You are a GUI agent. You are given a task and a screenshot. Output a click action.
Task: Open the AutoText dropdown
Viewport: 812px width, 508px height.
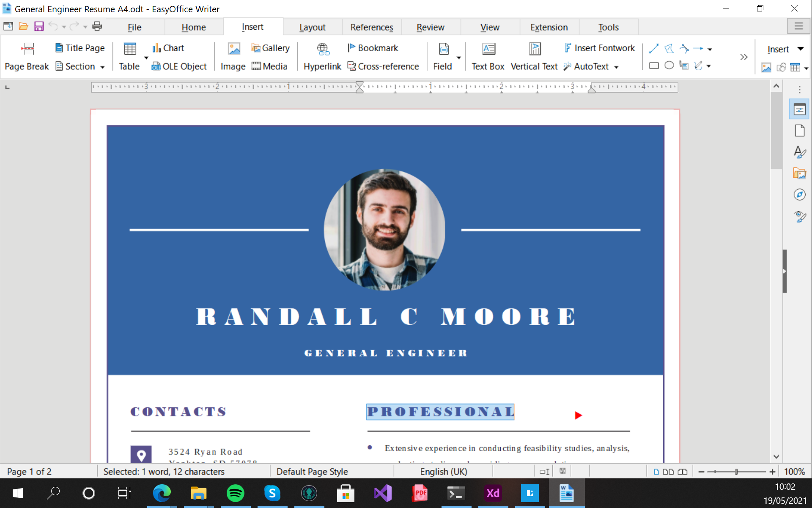tap(615, 66)
